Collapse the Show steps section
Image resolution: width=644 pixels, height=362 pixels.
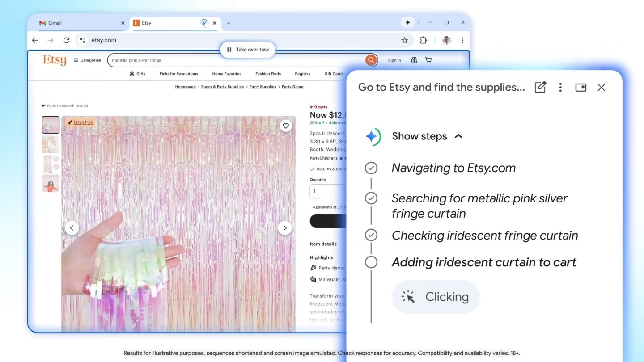click(x=458, y=136)
